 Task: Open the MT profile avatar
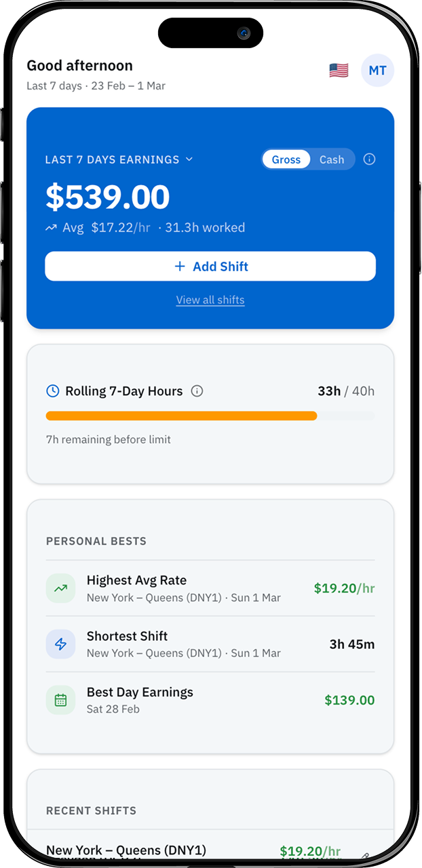pos(378,70)
